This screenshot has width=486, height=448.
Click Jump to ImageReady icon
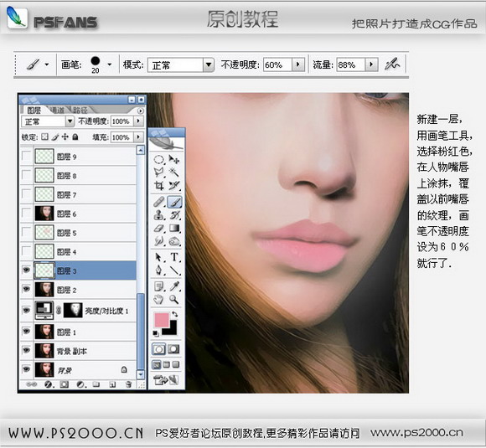tap(166, 379)
